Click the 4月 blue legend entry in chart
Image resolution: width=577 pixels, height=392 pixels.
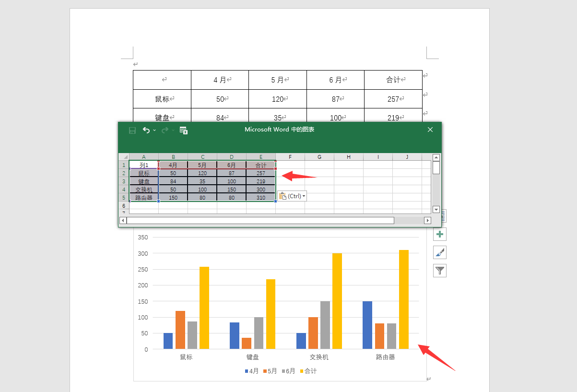click(x=252, y=371)
